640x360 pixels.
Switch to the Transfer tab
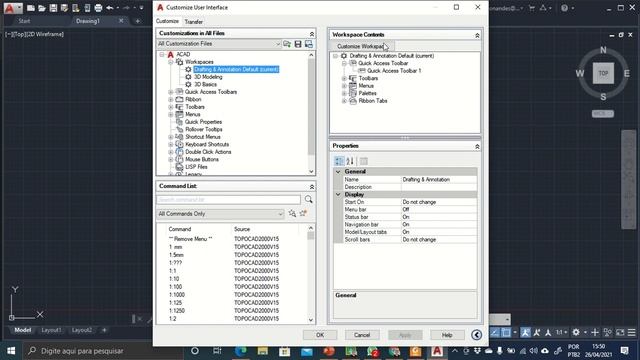pyautogui.click(x=193, y=22)
